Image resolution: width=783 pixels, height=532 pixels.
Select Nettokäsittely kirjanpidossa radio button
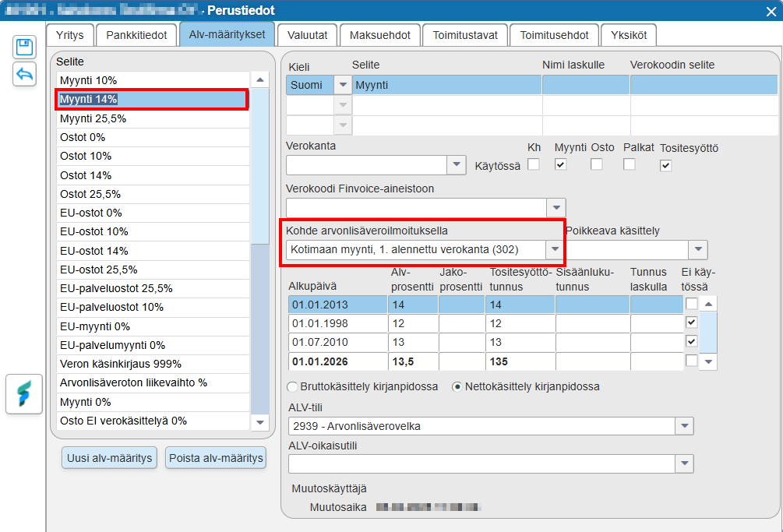[457, 387]
